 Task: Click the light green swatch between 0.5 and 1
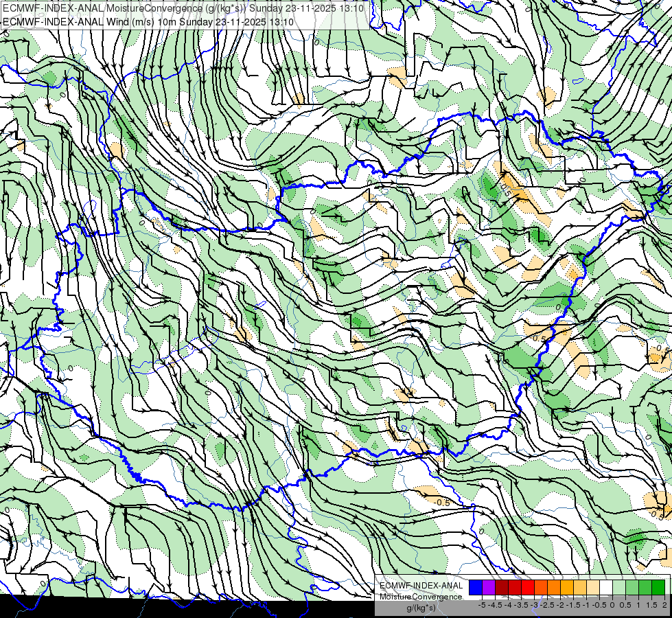point(632,588)
